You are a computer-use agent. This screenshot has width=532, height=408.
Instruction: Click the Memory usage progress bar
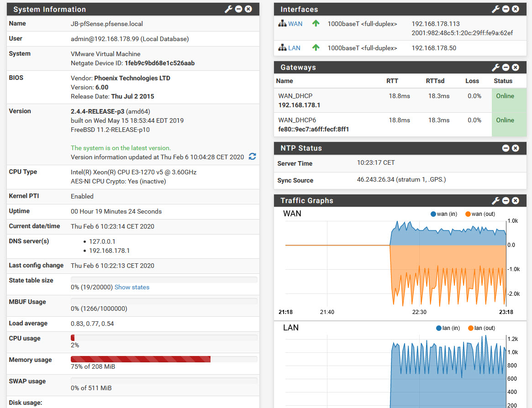tap(164, 359)
